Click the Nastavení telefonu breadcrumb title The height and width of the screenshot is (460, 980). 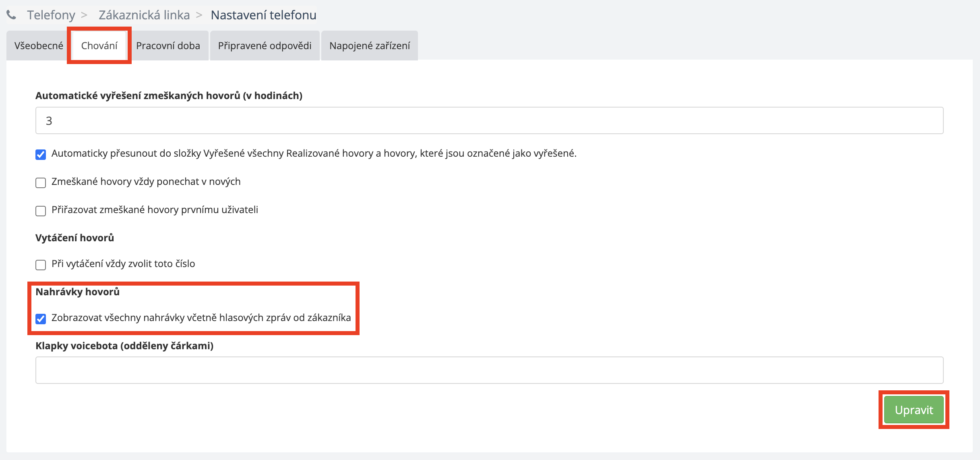(x=263, y=15)
